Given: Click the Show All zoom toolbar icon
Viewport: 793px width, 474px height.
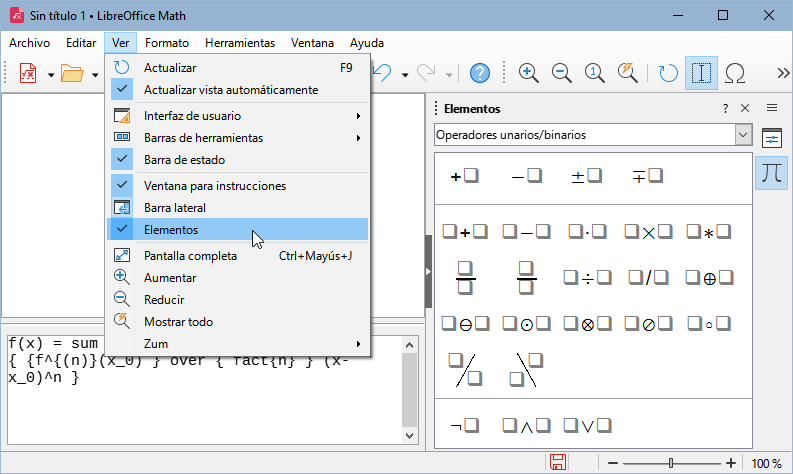Looking at the screenshot, I should (627, 73).
